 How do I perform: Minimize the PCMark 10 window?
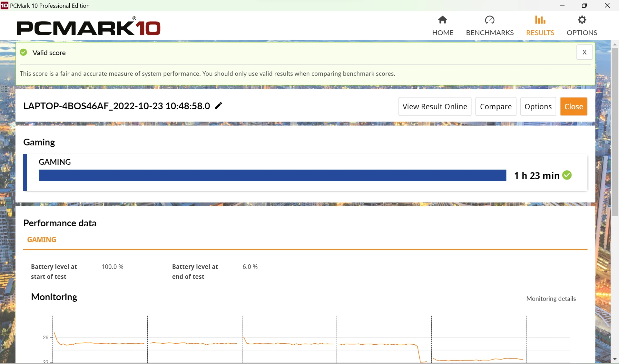(x=562, y=5)
